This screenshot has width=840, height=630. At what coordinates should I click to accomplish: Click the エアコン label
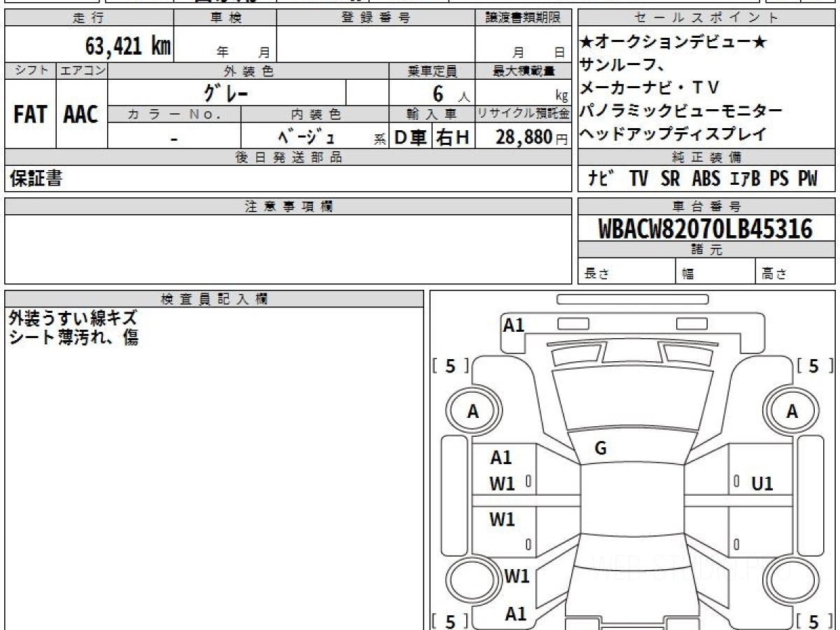click(x=82, y=71)
